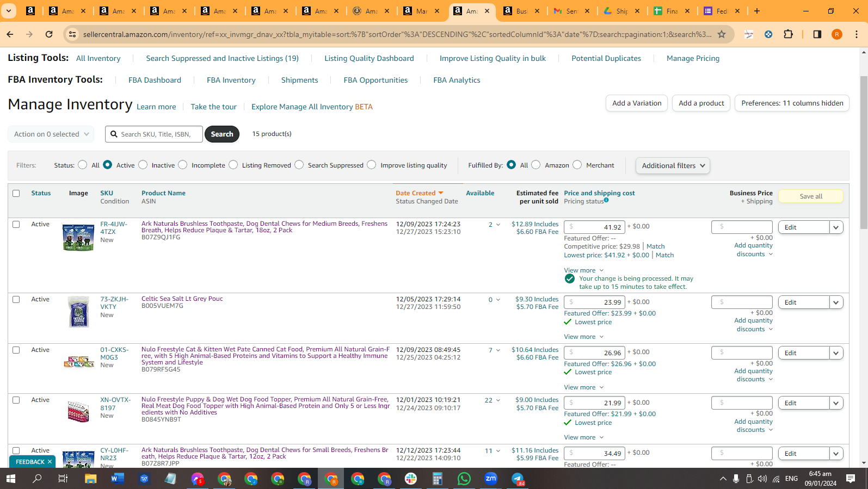Open Task View on the taskbar
This screenshot has width=868, height=489.
pos(63,479)
